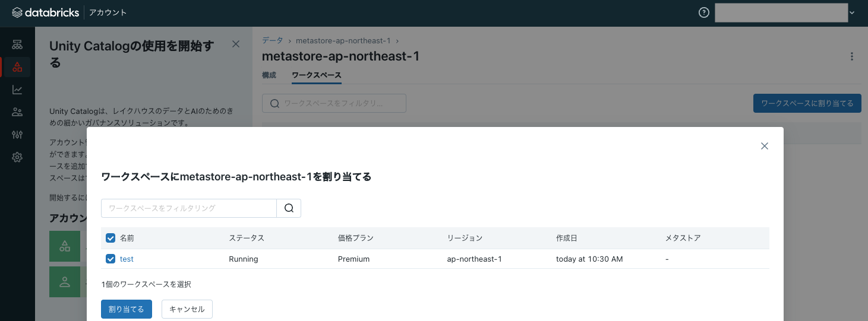Screen dimensions: 868x321
Task: Select the ワークスペース tab
Action: [317, 75]
